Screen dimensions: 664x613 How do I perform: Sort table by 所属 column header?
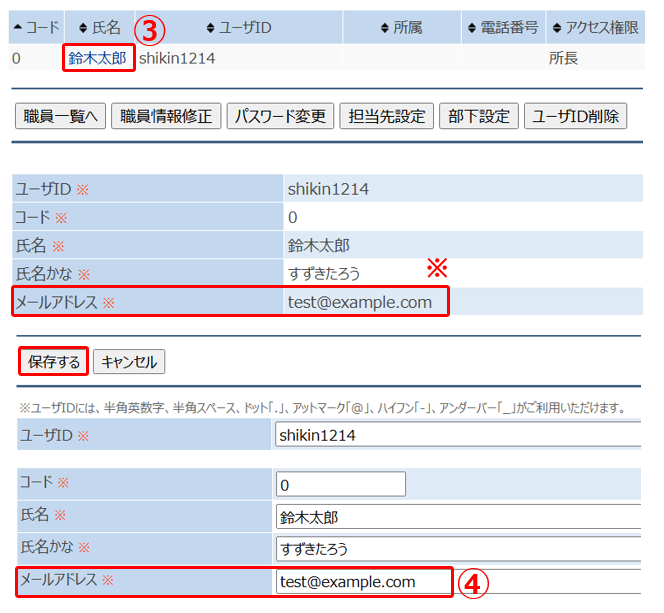click(x=402, y=28)
